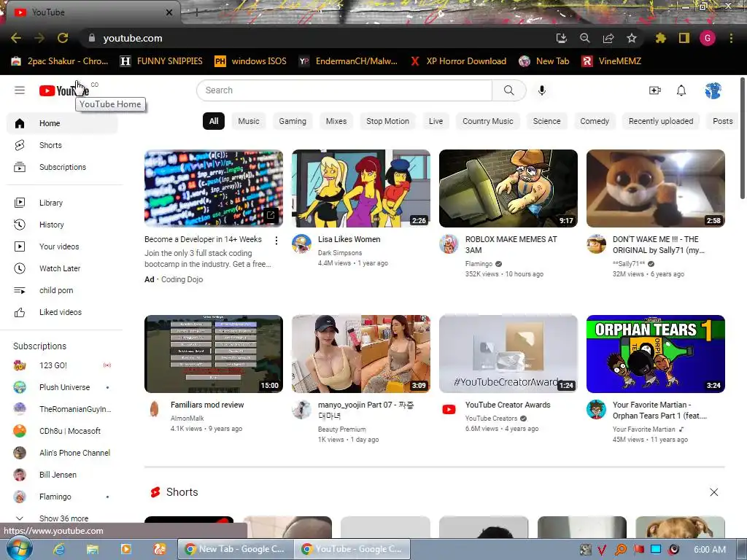747x560 pixels.
Task: Click the YouTube search field
Action: pos(344,90)
